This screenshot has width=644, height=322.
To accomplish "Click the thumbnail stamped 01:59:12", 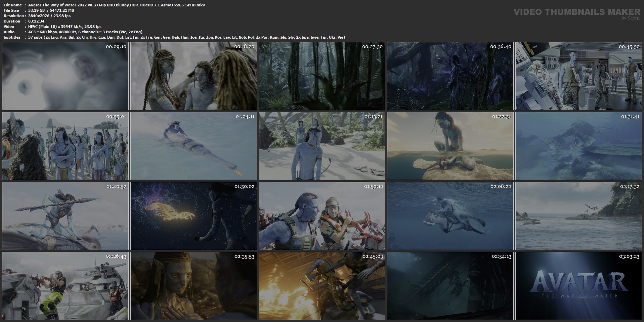I will click(322, 216).
